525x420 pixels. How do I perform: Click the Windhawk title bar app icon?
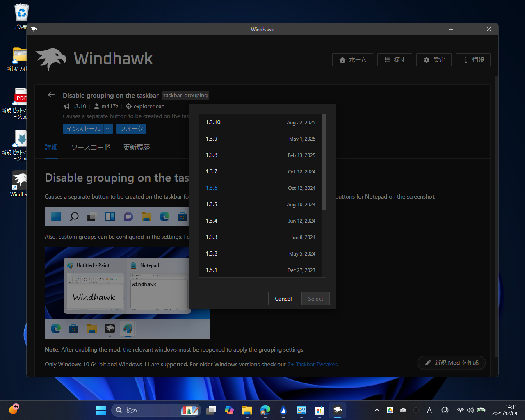(x=34, y=29)
